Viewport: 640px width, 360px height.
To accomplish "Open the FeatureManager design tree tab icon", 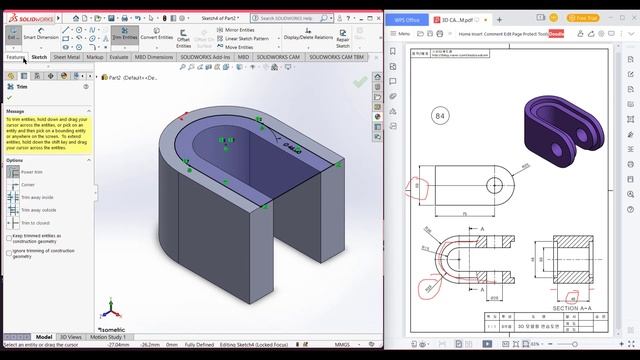I will (x=11, y=76).
